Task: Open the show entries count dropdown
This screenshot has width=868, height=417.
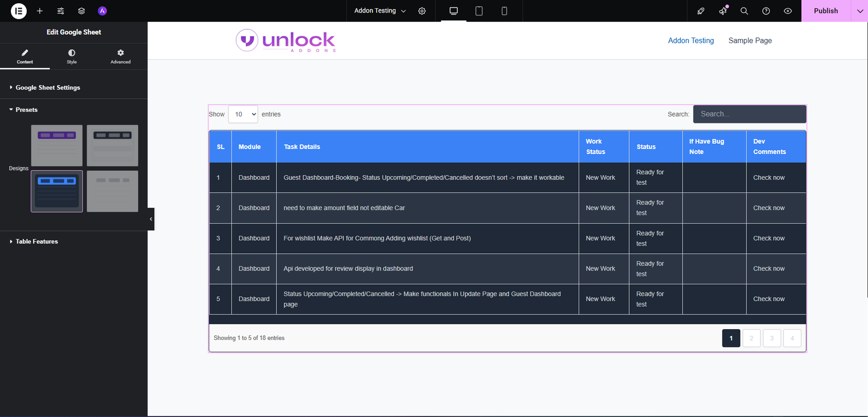Action: 243,114
